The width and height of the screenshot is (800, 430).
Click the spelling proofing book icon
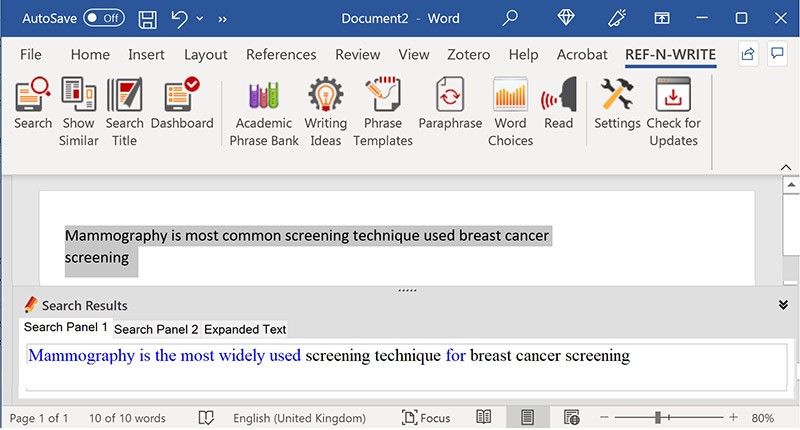(x=206, y=418)
